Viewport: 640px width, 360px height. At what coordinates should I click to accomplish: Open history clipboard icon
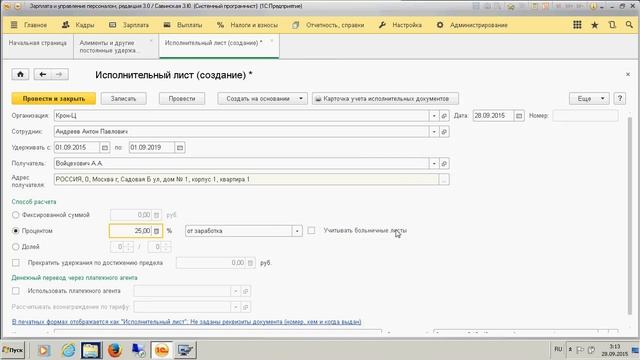612,25
